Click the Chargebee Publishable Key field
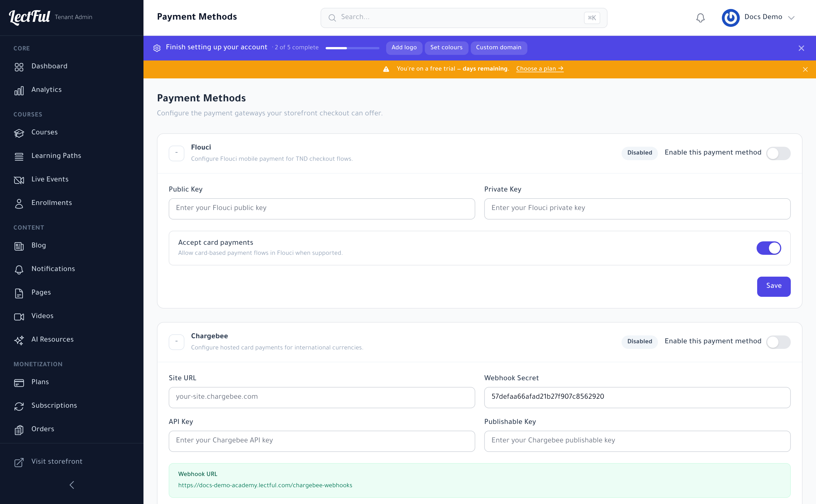The image size is (816, 504). click(637, 441)
